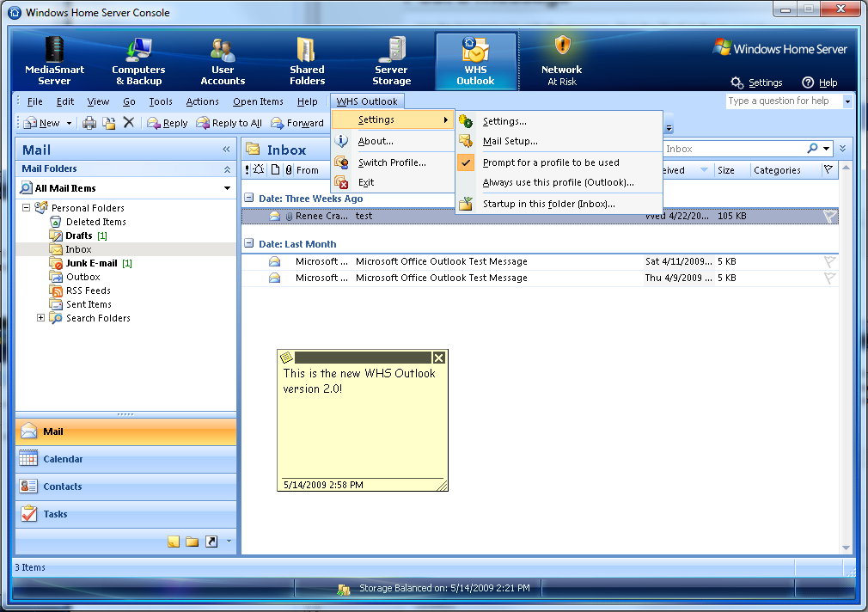This screenshot has width=868, height=612.
Task: Open the Tools menu
Action: 161,101
